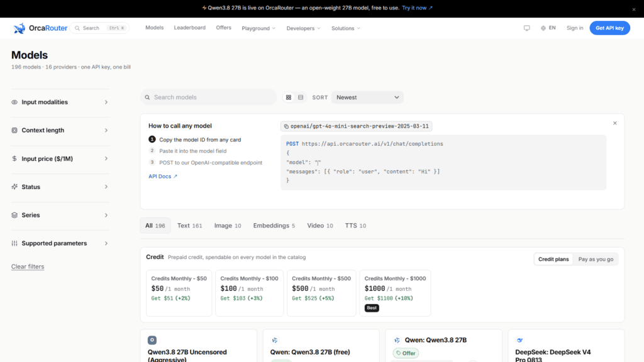The height and width of the screenshot is (362, 644).
Task: Click the Try it now banner link
Action: pos(417,8)
